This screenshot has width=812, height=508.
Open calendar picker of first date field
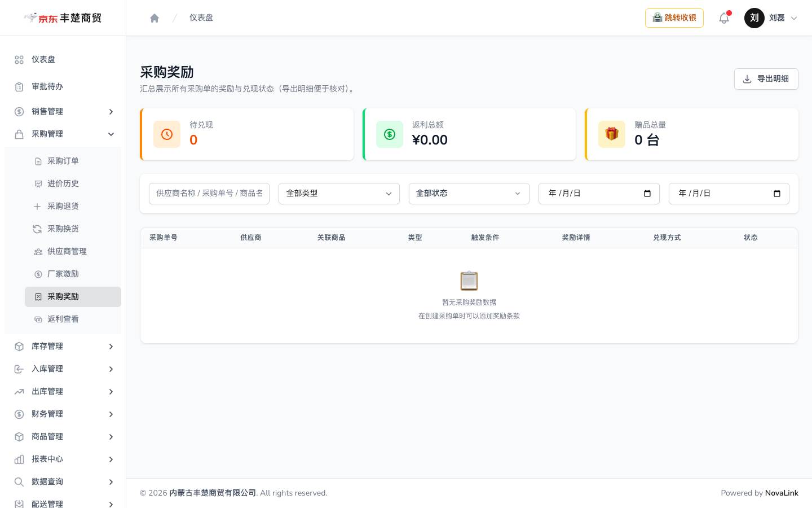tap(647, 194)
